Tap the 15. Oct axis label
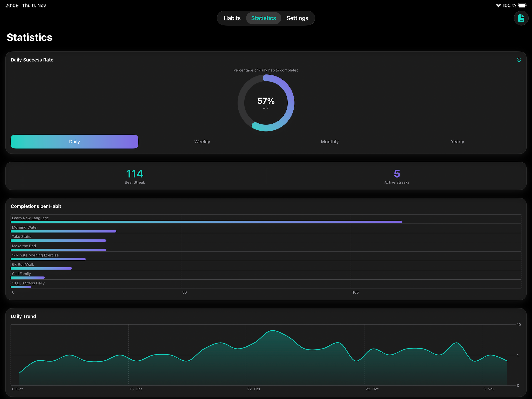 tap(136, 389)
